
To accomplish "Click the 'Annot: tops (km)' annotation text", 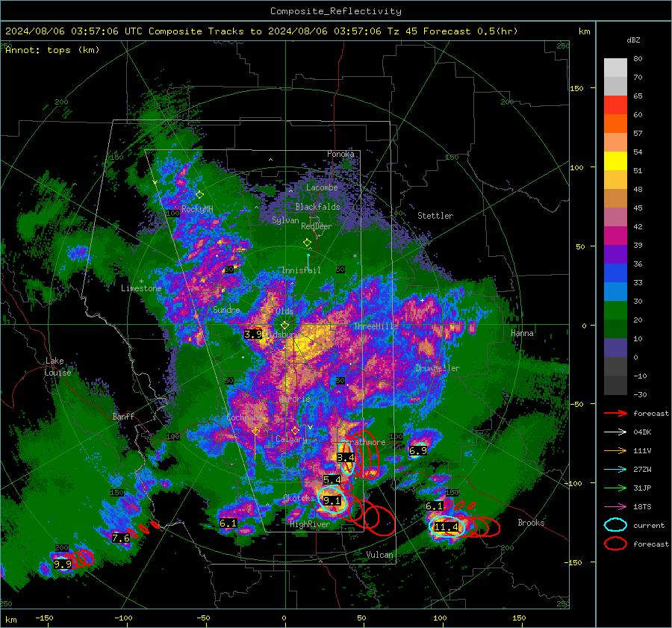I will coord(52,50).
